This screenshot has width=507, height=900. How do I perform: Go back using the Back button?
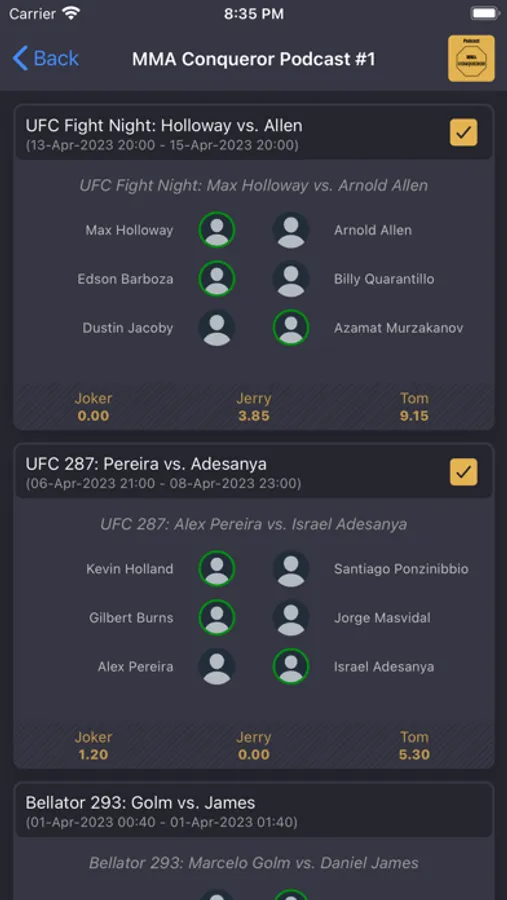45,58
